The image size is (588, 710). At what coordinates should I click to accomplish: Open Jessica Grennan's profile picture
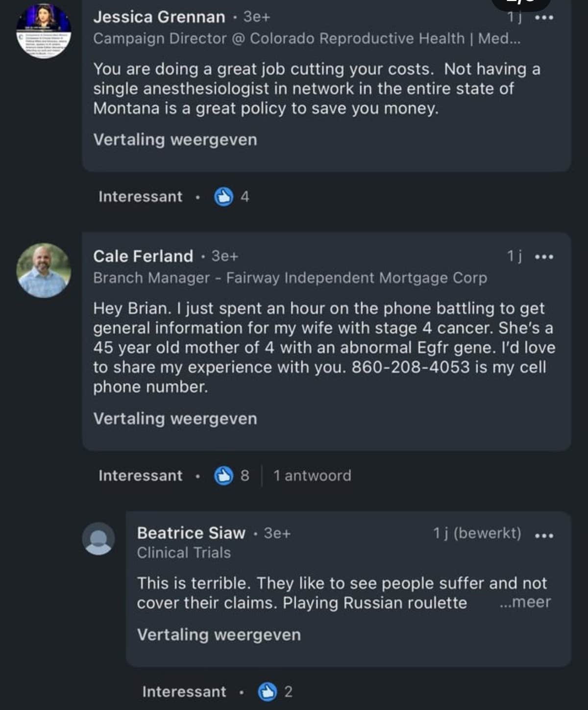coord(44,30)
